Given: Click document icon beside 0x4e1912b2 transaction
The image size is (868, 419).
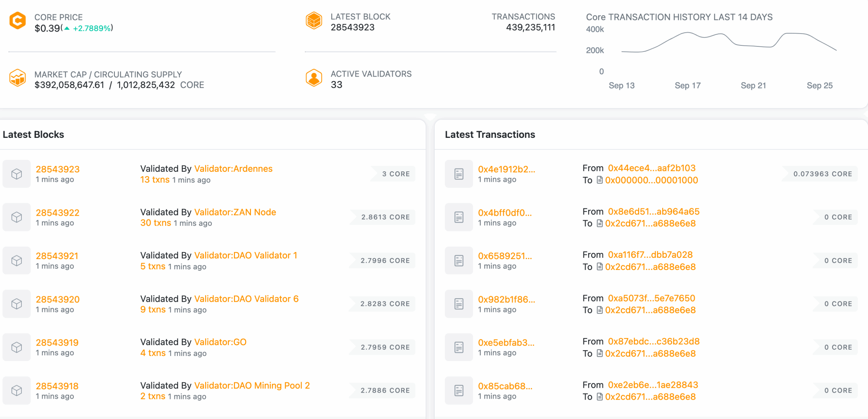Looking at the screenshot, I should (459, 174).
